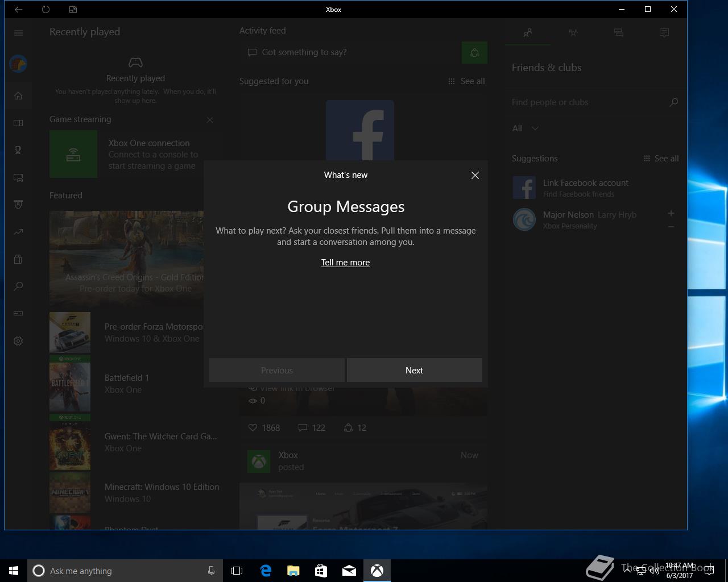Viewport: 728px width, 582px height.
Task: Click the Cortana Ask me anything box
Action: 125,571
